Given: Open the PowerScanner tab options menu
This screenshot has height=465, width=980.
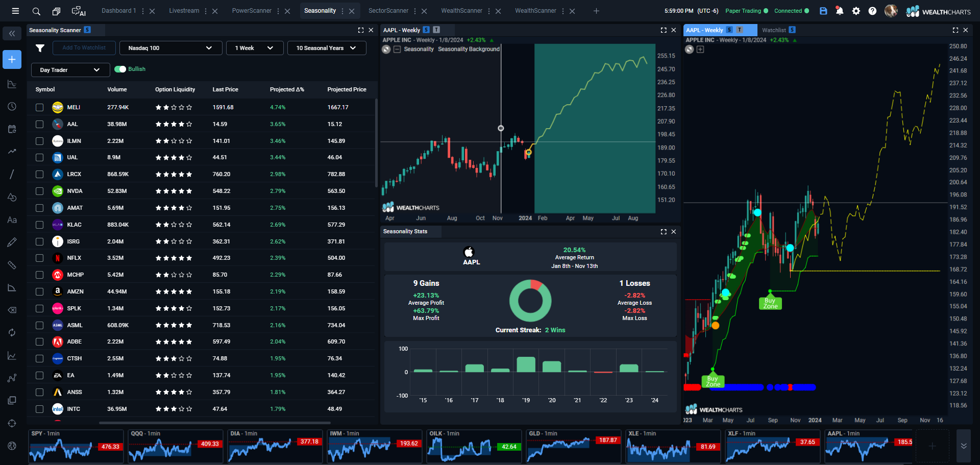Looking at the screenshot, I should pos(278,11).
